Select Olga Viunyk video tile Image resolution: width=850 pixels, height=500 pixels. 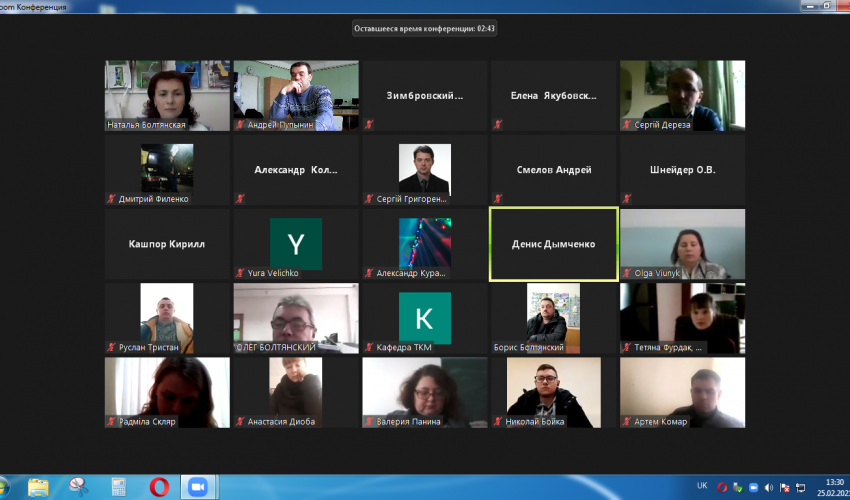coord(682,244)
